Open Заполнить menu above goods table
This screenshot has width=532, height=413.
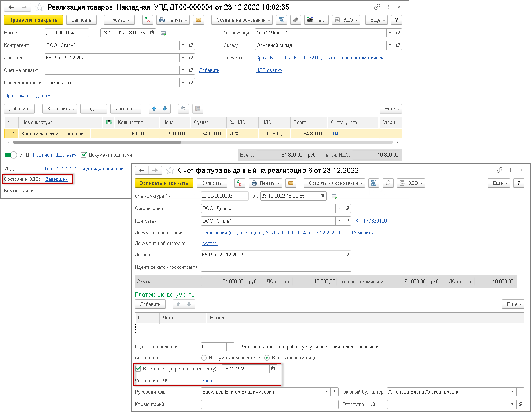(x=59, y=109)
